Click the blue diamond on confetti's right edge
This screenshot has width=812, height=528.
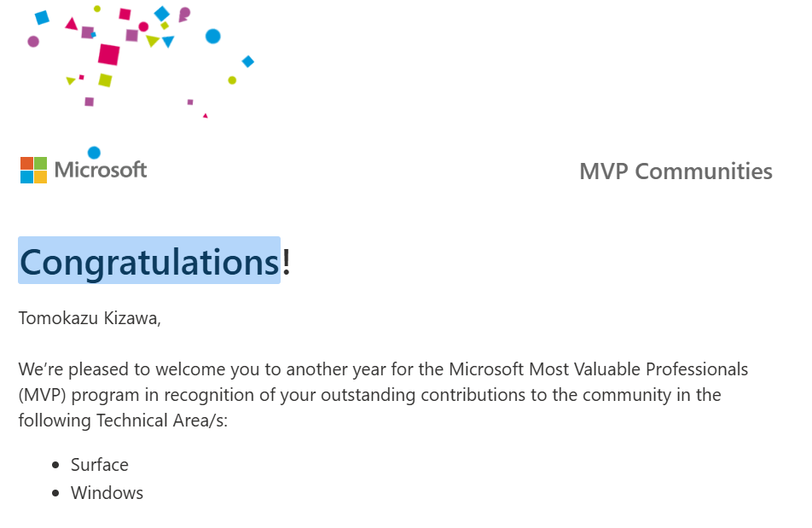248,61
